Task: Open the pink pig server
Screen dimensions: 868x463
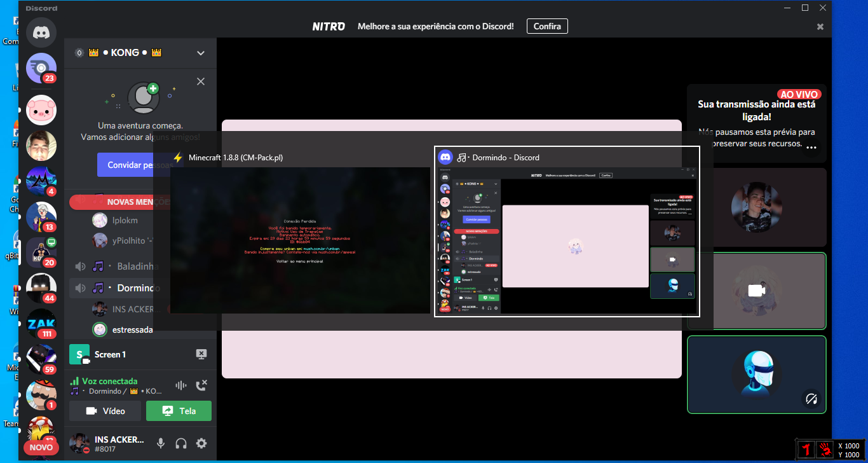Action: pos(41,109)
